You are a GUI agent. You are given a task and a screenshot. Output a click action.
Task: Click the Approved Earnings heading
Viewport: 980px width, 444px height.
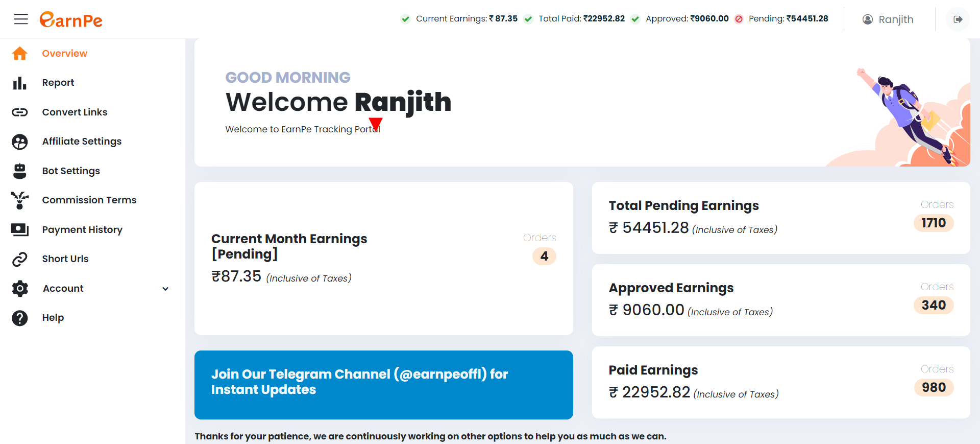coord(671,288)
